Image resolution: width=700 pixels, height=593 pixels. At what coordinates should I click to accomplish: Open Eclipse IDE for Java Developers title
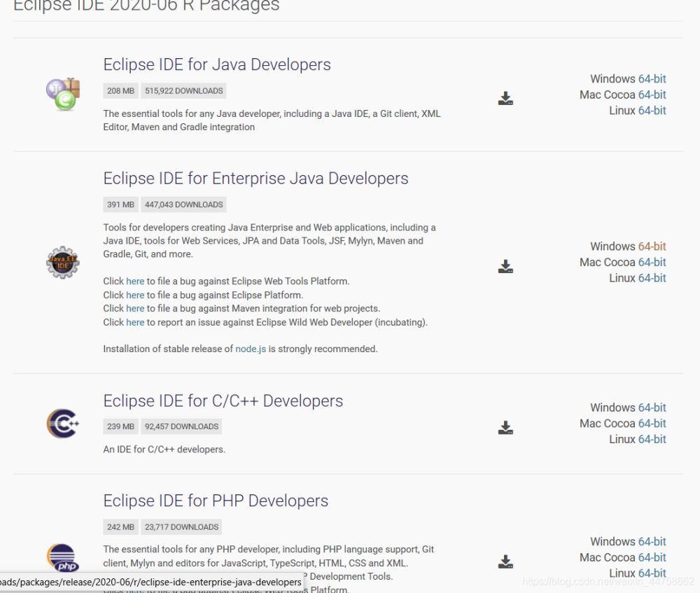click(x=217, y=64)
